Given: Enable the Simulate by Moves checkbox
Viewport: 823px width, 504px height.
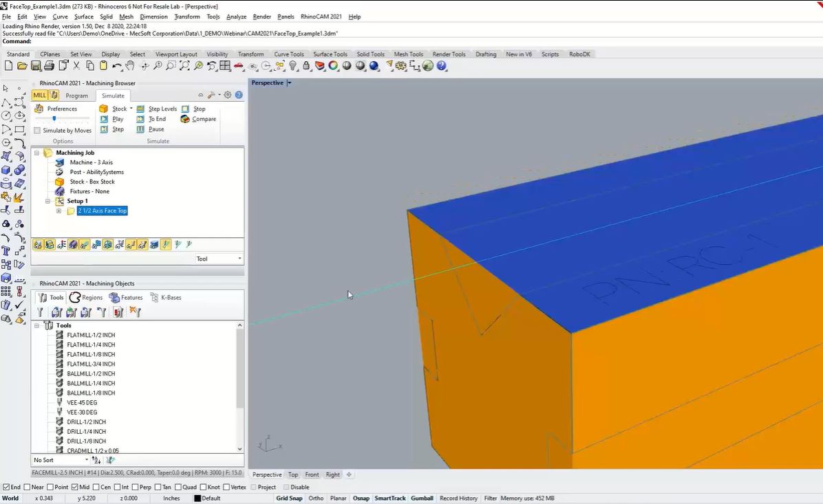Looking at the screenshot, I should [37, 130].
